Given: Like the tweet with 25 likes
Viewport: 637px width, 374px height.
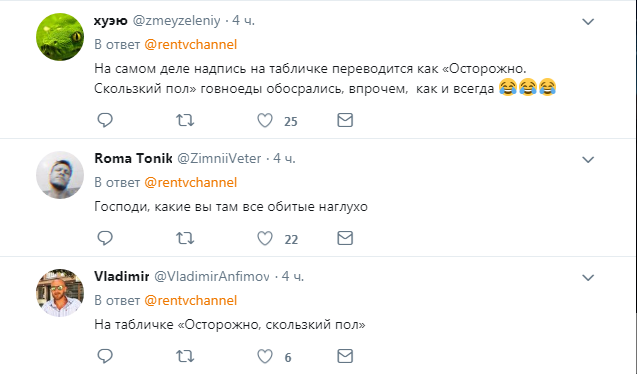Looking at the screenshot, I should [265, 120].
